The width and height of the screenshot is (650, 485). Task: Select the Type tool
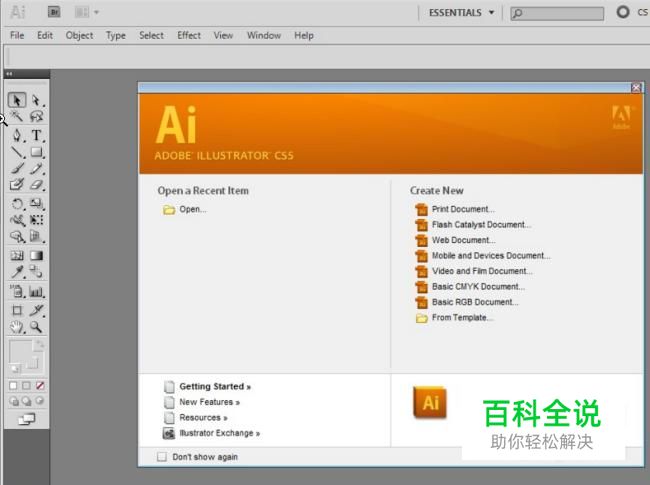[x=36, y=135]
